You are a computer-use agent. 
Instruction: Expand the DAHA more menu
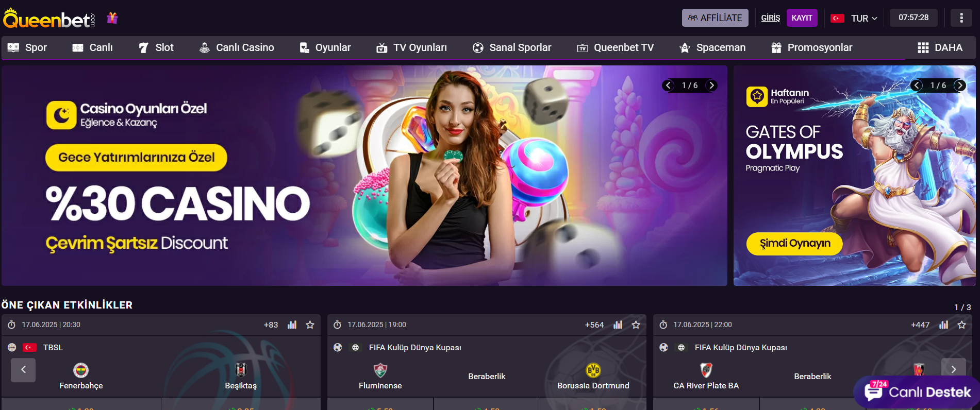tap(940, 48)
